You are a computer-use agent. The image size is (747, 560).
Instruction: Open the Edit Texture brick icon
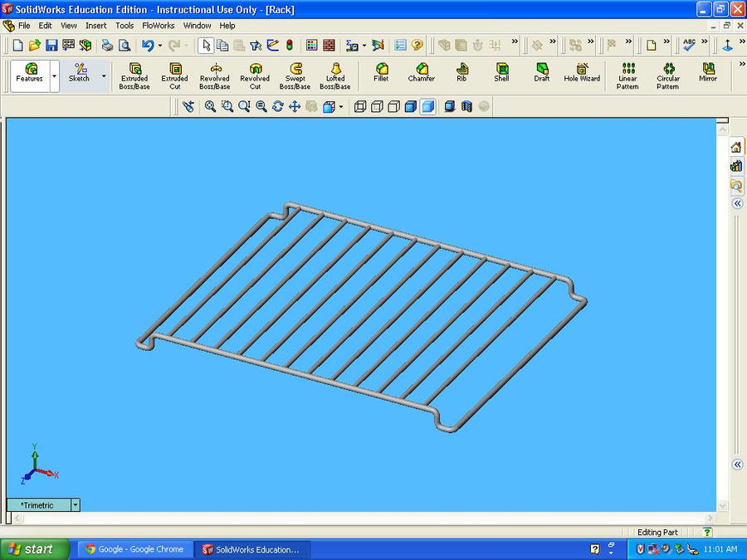coord(329,46)
